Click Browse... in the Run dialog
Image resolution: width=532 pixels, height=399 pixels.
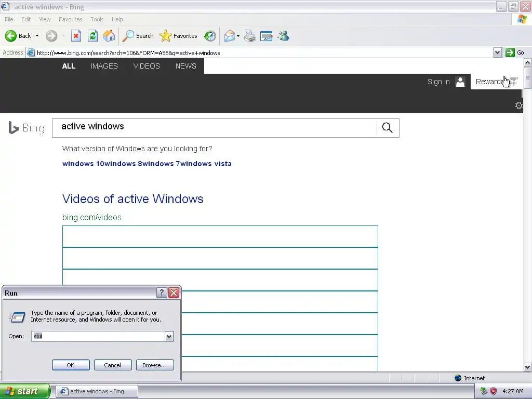(155, 365)
